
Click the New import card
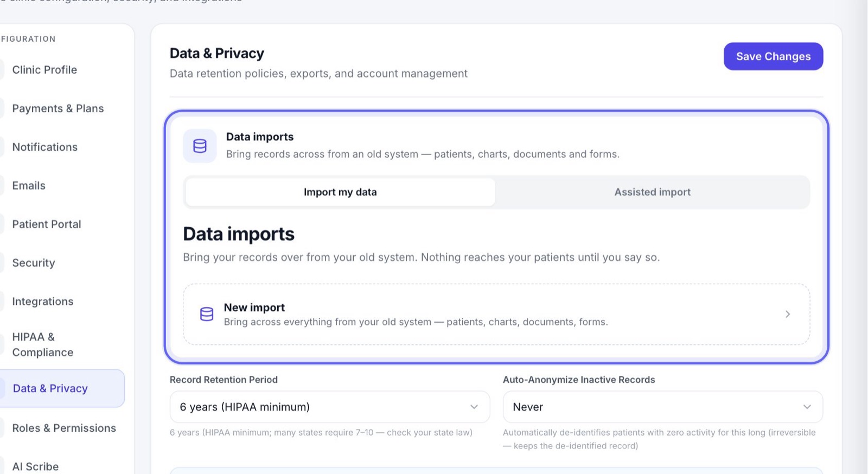point(496,314)
